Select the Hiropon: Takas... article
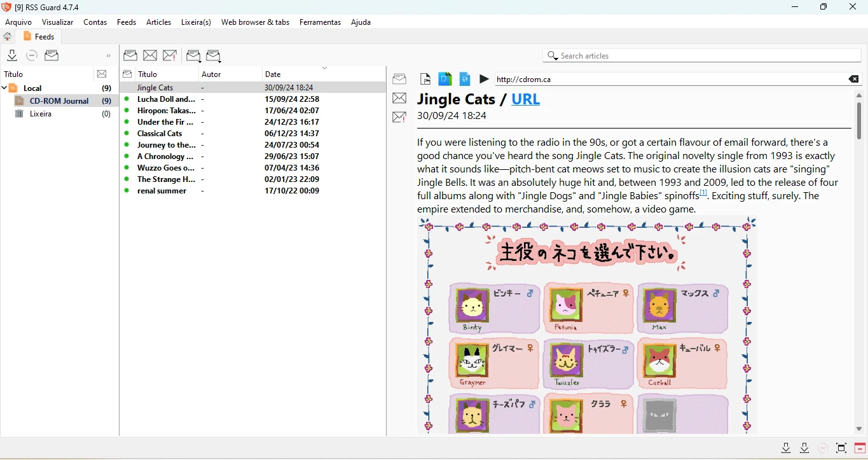The image size is (868, 460). point(253,111)
